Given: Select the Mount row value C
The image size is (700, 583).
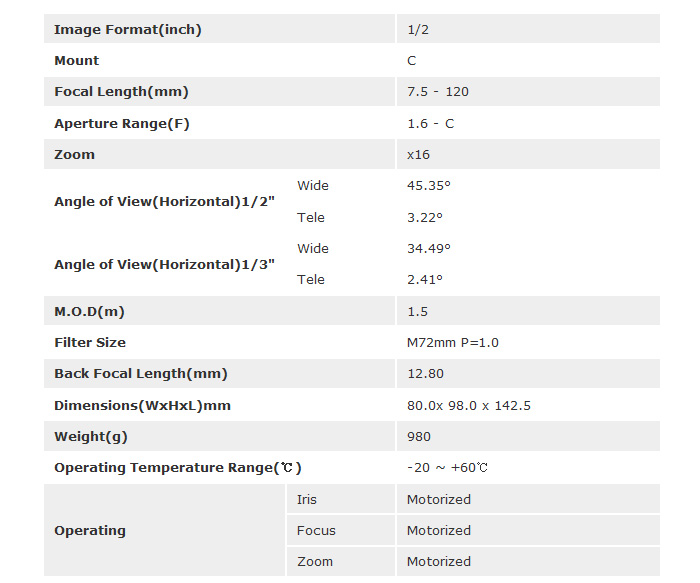Looking at the screenshot, I should pyautogui.click(x=412, y=61).
